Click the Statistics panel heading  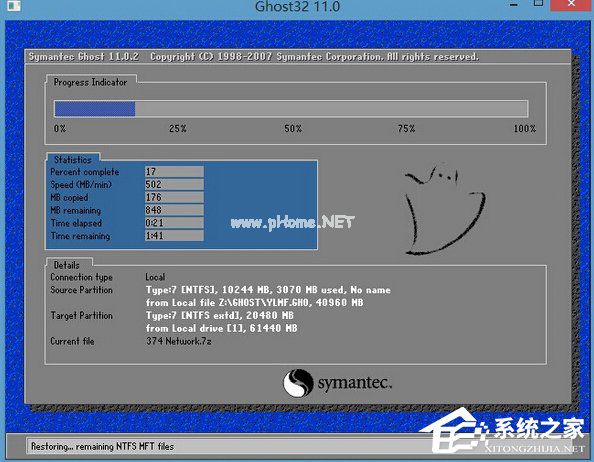73,159
